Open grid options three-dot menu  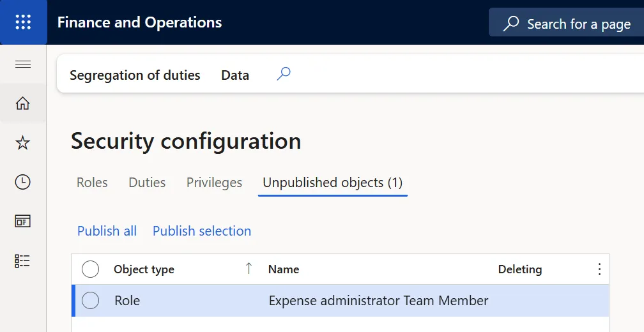[599, 269]
